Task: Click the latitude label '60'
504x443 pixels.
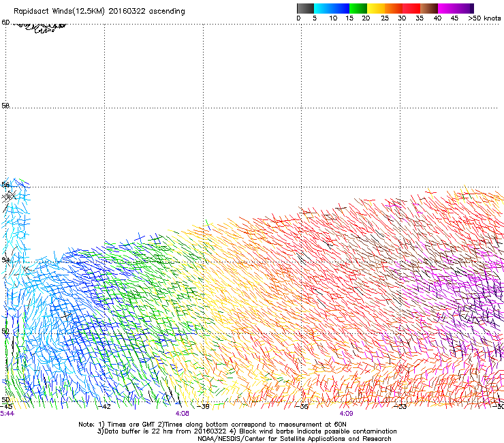Action: pos(5,22)
